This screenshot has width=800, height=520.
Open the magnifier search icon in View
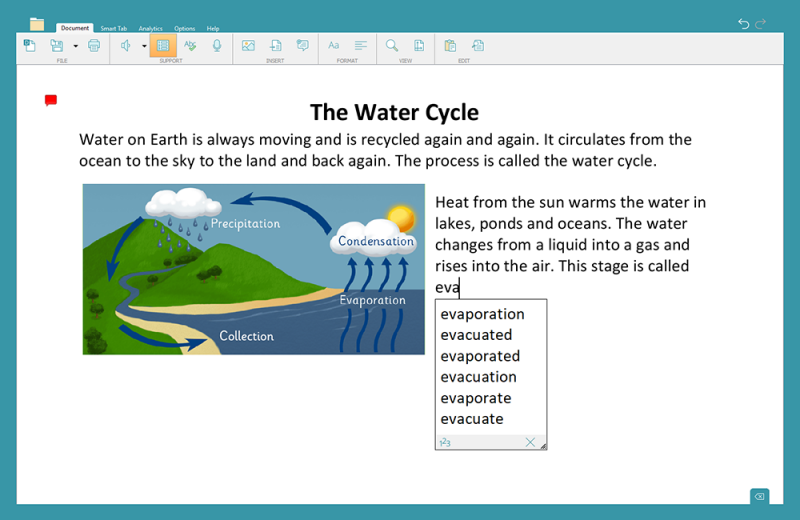392,46
